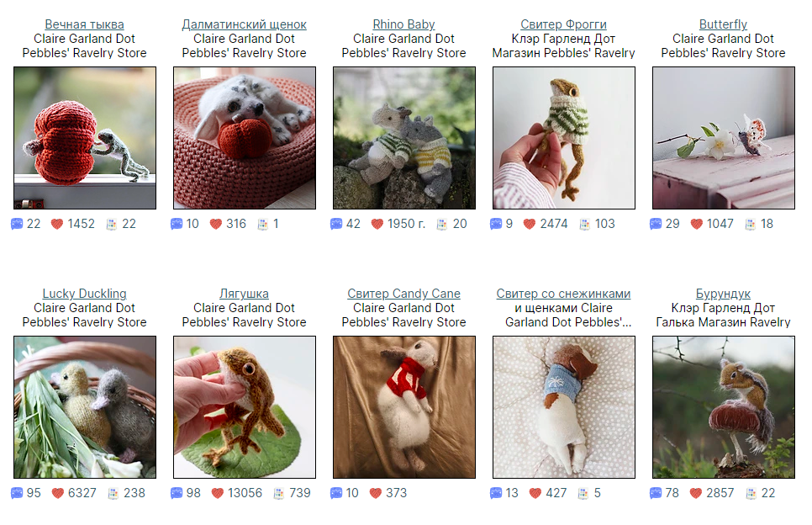This screenshot has width=812, height=525.
Task: Click heart icon under Свитер Фрогги
Action: pos(530,224)
